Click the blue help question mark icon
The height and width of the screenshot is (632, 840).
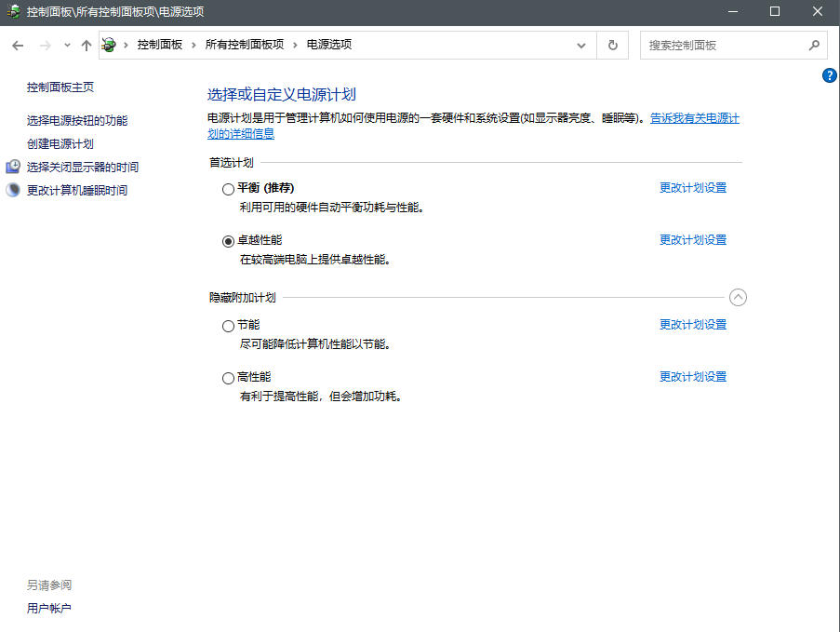(x=830, y=75)
